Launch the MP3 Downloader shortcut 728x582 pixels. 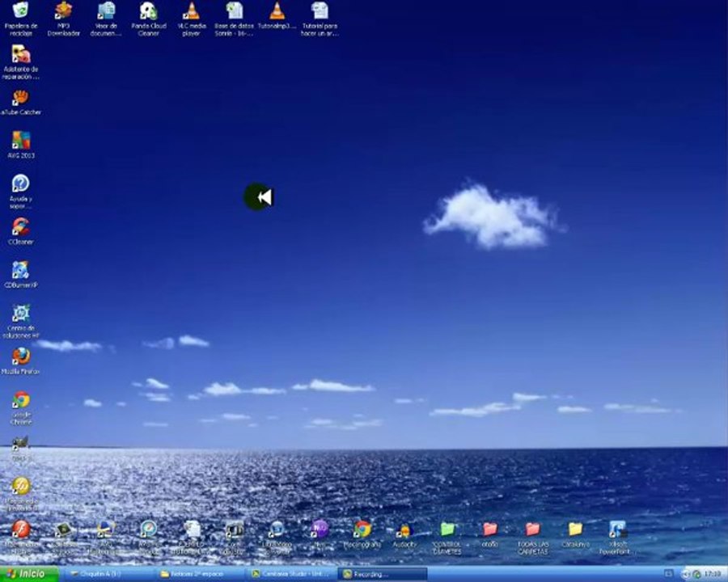point(64,19)
